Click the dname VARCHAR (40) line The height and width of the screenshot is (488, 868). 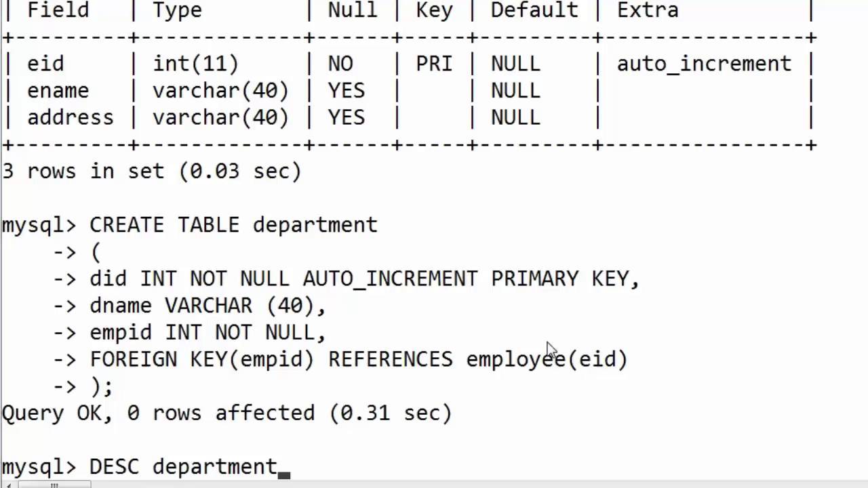coord(208,306)
